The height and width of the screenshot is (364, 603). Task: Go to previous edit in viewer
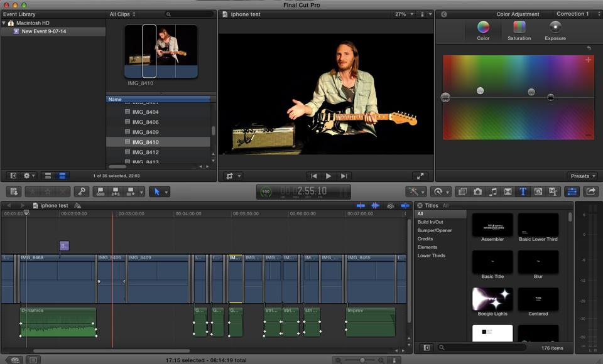(314, 176)
